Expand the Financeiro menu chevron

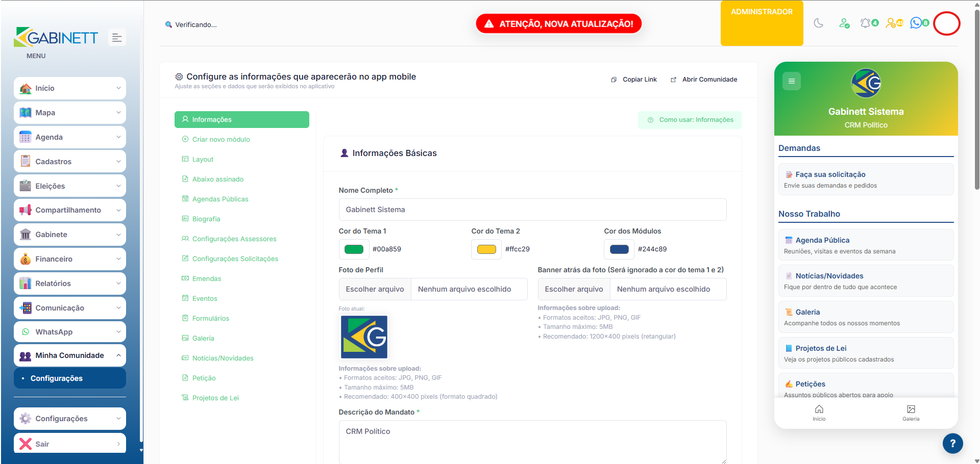coord(118,259)
